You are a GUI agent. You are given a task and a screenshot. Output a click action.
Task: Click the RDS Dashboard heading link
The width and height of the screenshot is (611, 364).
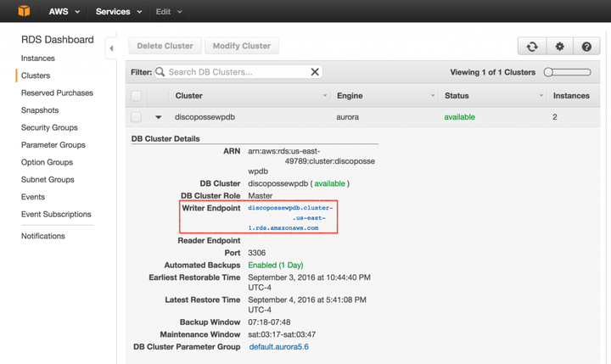tap(58, 40)
